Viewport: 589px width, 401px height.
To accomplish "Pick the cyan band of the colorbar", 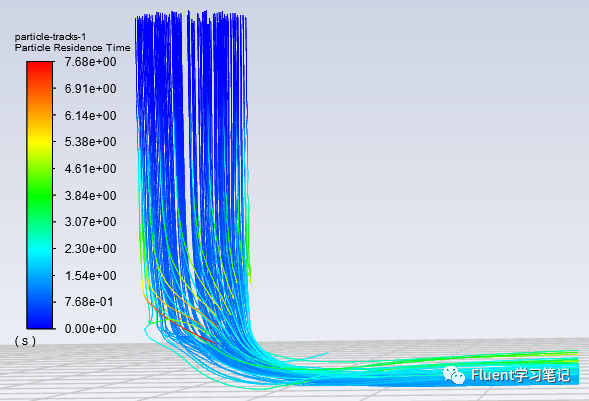I will coord(39,249).
